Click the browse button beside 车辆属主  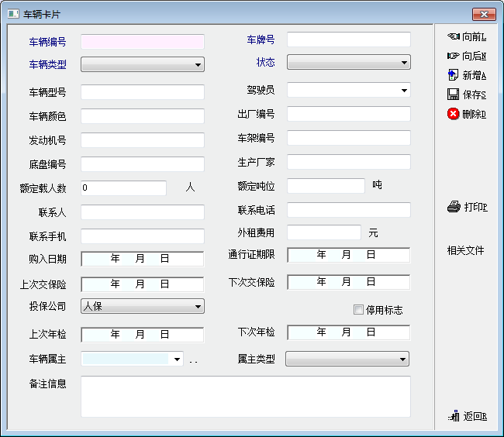[194, 360]
